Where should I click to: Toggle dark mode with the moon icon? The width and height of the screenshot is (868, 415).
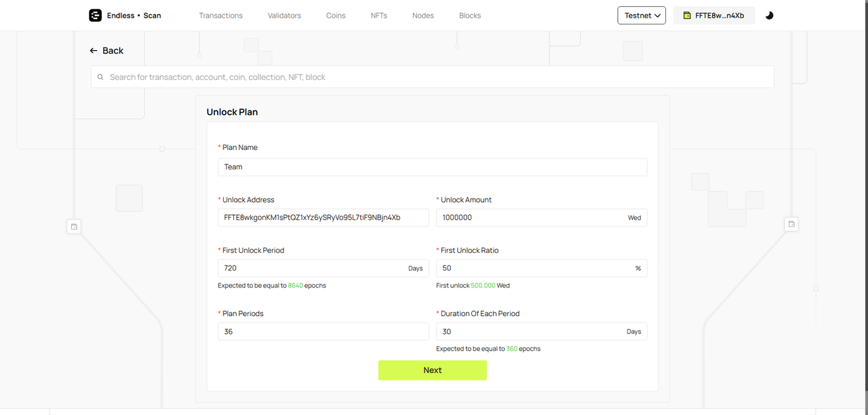point(769,16)
